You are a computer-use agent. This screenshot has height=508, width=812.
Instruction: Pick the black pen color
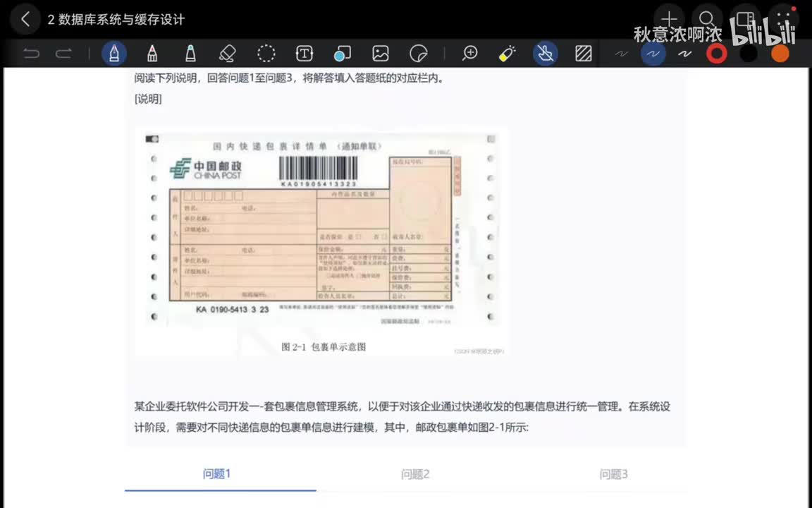(x=749, y=54)
